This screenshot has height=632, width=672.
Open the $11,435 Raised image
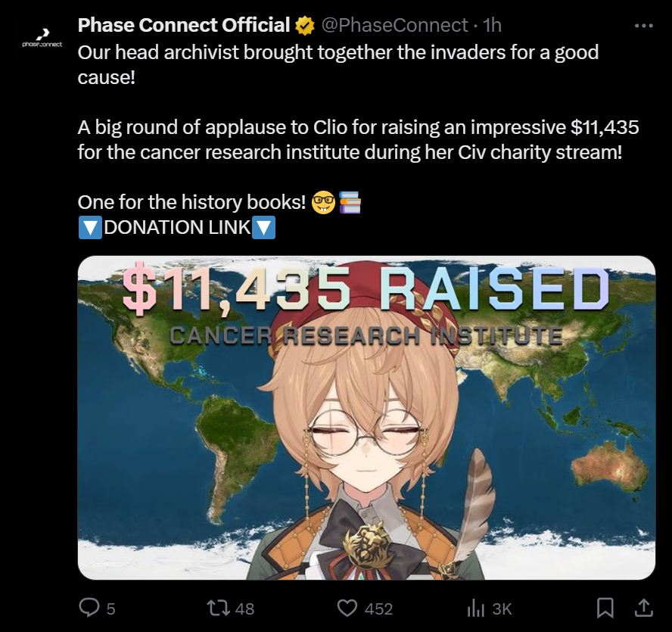point(366,418)
